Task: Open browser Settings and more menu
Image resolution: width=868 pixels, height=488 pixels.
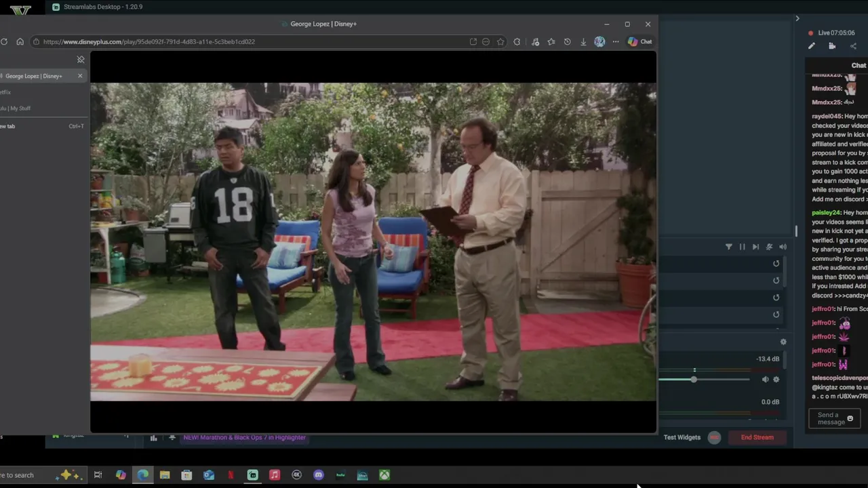Action: [x=616, y=41]
